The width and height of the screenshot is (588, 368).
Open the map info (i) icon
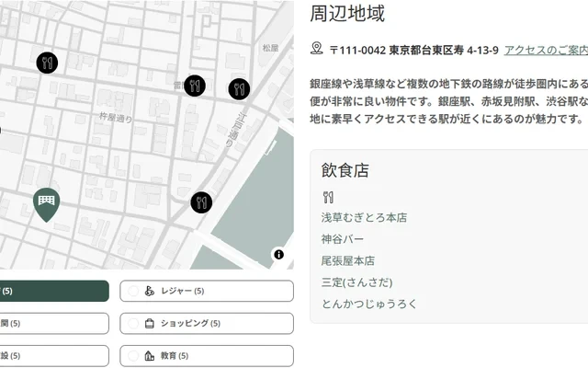[278, 254]
